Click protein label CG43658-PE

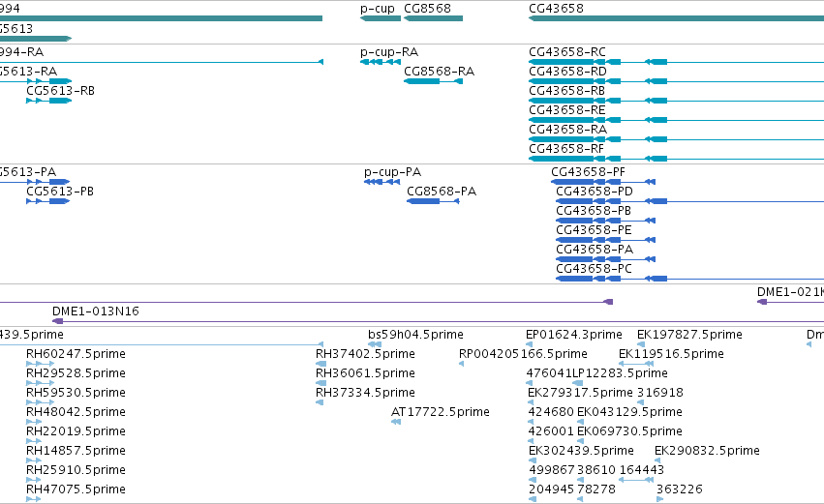tap(594, 230)
